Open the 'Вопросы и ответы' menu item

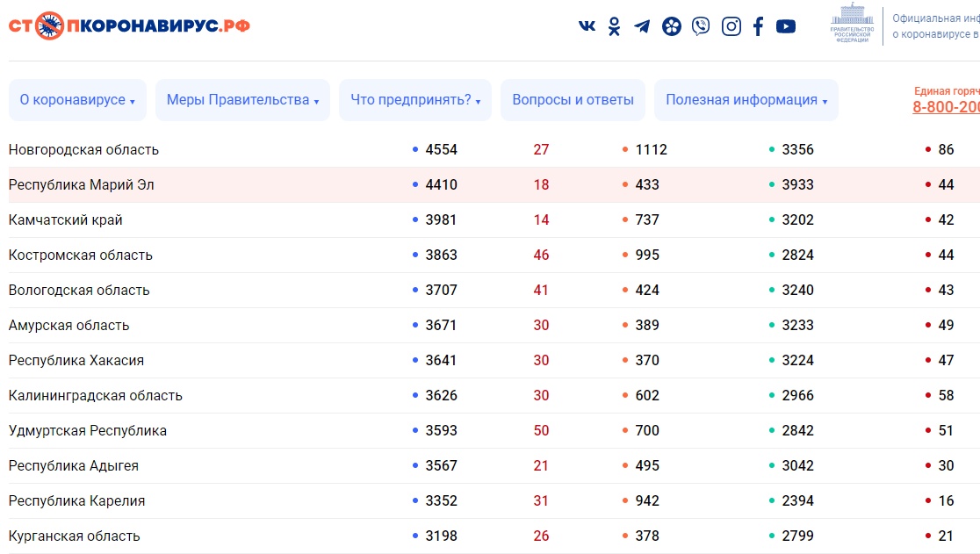(x=573, y=100)
